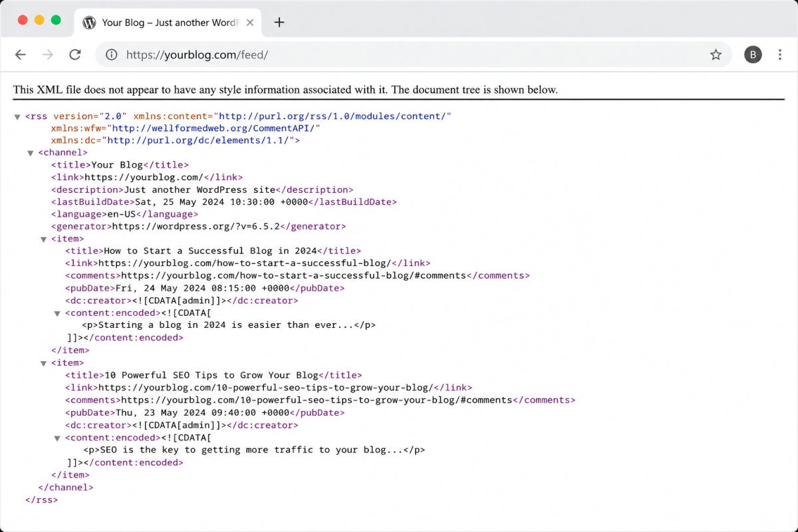
Task: Click the macOS green fullscreen window button
Action: click(x=56, y=20)
